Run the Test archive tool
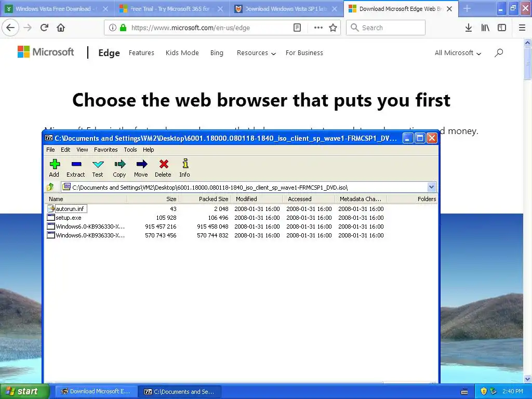Viewport: 532px width, 399px height. pyautogui.click(x=98, y=168)
